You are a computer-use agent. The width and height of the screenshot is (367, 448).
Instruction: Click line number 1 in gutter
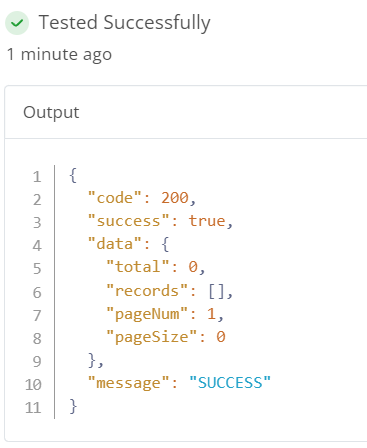pyautogui.click(x=37, y=177)
